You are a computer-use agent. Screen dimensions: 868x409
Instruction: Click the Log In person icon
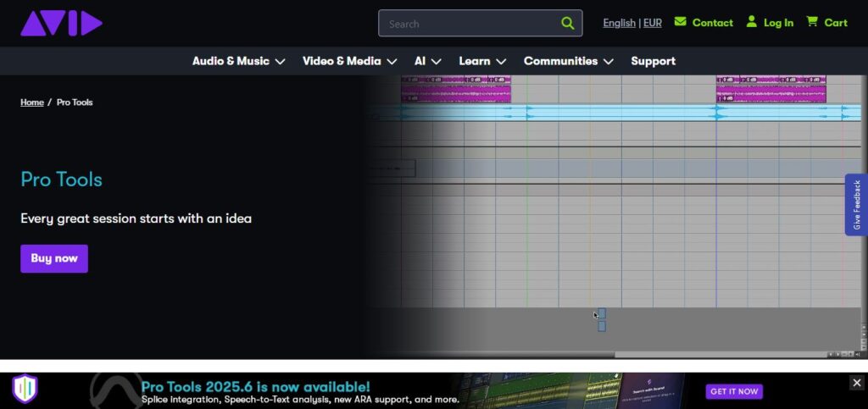751,21
